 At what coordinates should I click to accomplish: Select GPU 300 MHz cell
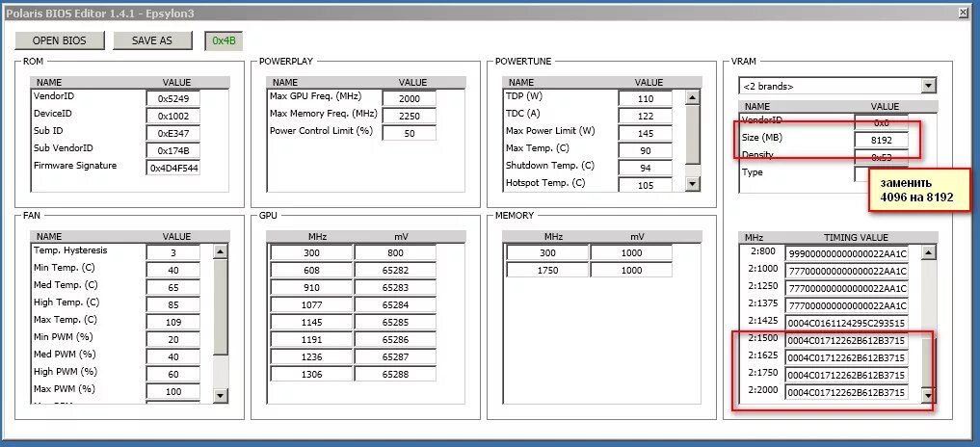pos(311,253)
